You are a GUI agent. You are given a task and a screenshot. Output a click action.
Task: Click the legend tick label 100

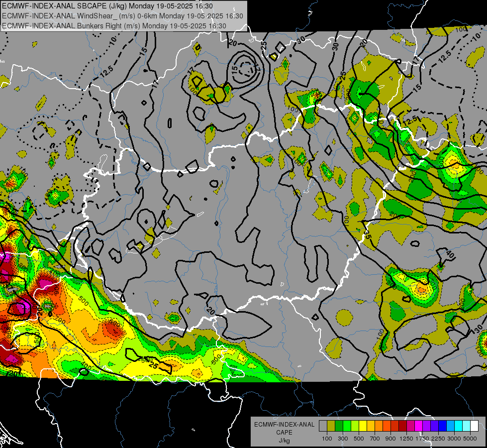point(327,439)
